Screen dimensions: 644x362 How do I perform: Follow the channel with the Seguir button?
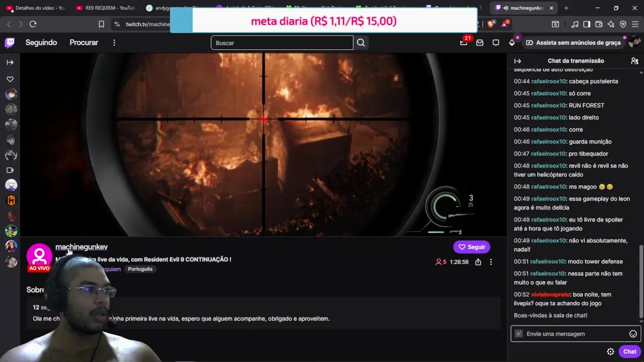[471, 247]
